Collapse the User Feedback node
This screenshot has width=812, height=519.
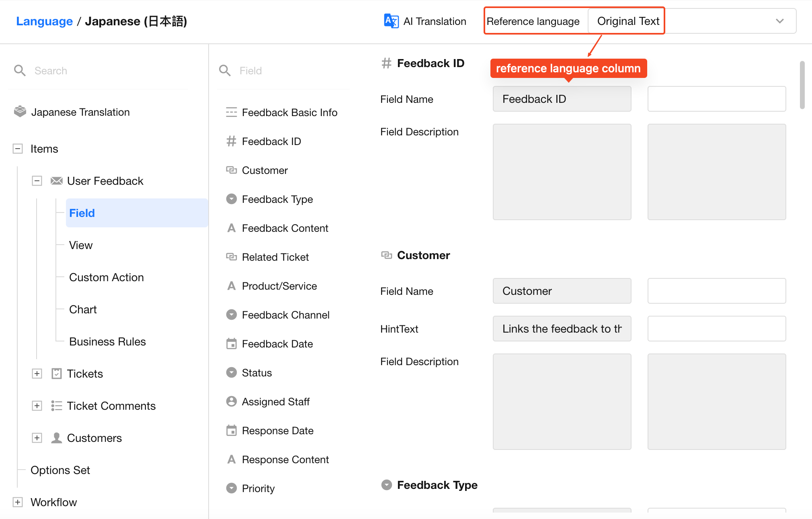37,181
